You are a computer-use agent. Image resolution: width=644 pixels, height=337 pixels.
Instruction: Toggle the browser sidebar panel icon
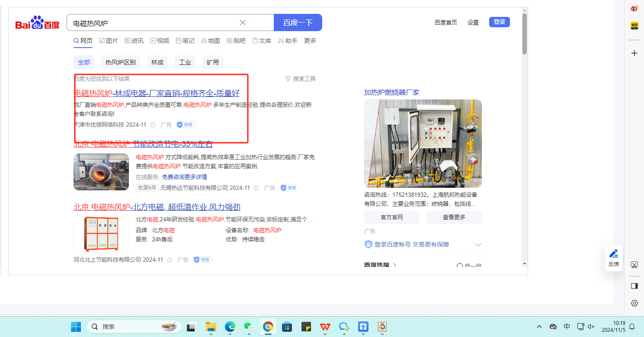[x=634, y=286]
